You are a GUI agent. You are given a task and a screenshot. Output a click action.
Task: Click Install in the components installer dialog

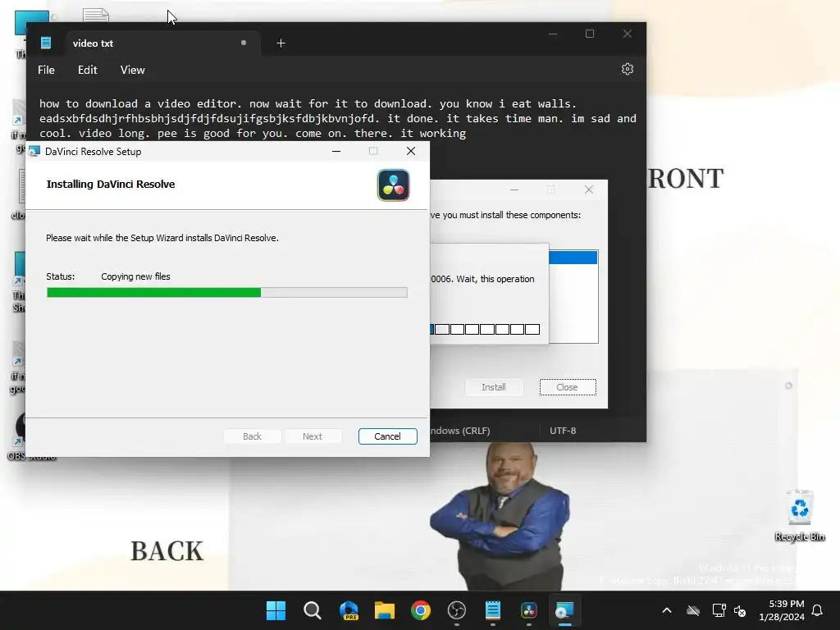point(493,387)
